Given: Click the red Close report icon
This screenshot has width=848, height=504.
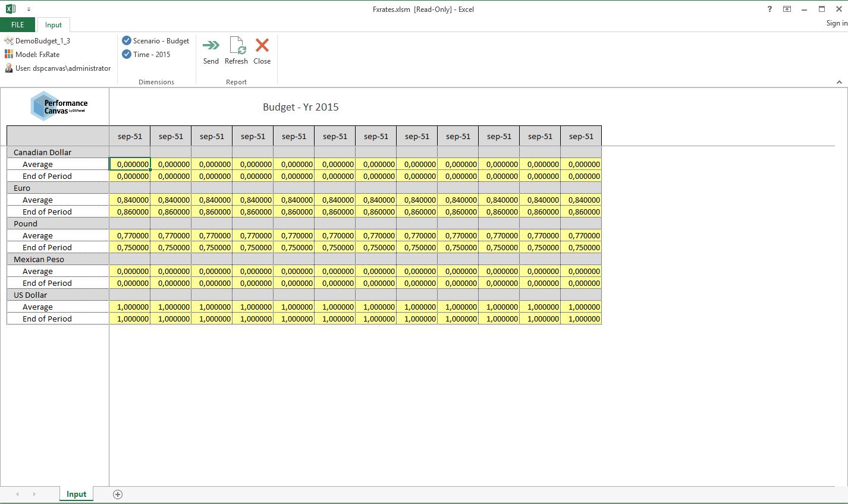Looking at the screenshot, I should click(x=262, y=46).
